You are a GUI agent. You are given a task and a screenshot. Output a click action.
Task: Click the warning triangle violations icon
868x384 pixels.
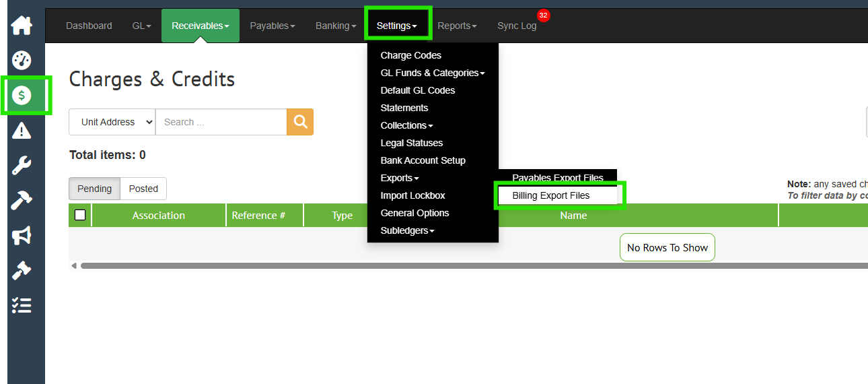22,131
